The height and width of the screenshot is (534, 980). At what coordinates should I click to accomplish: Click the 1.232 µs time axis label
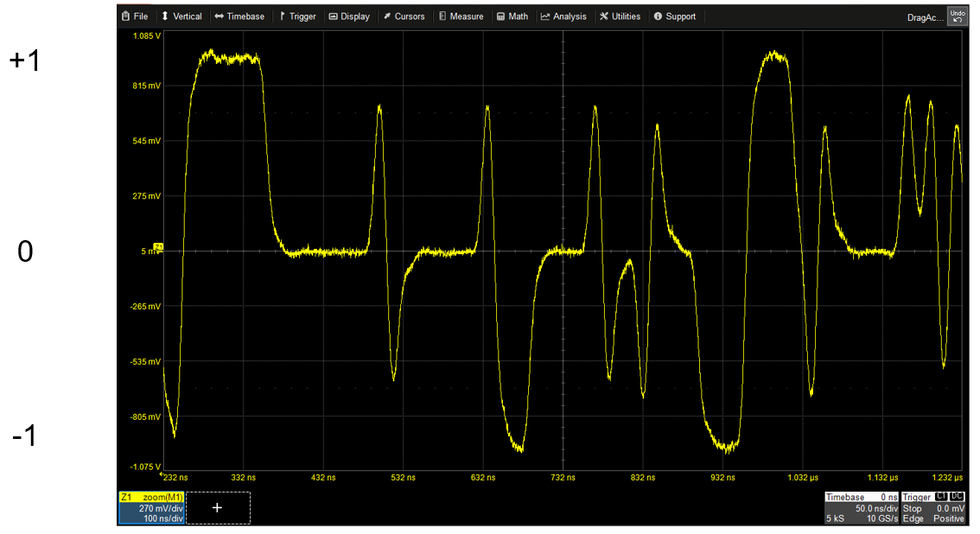947,477
